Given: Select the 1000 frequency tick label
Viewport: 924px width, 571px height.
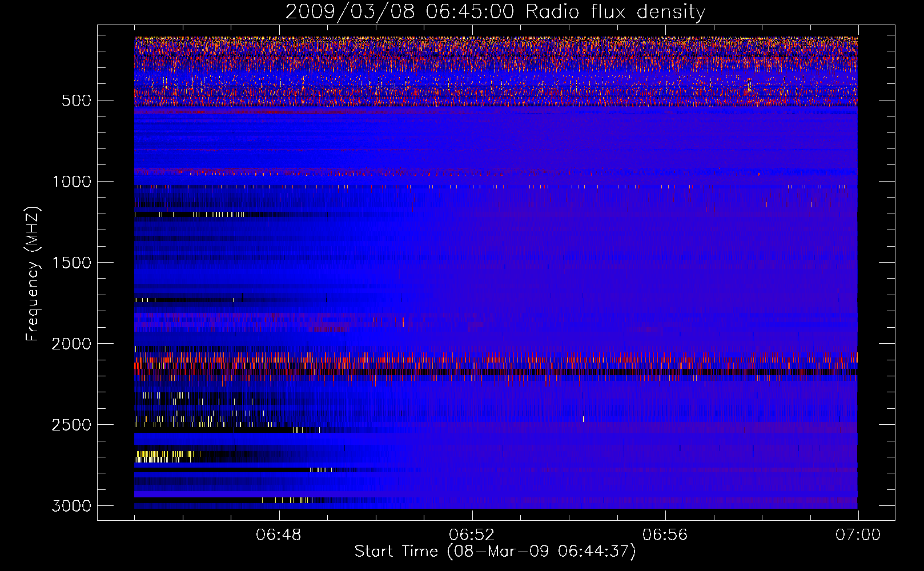Looking at the screenshot, I should [71, 182].
